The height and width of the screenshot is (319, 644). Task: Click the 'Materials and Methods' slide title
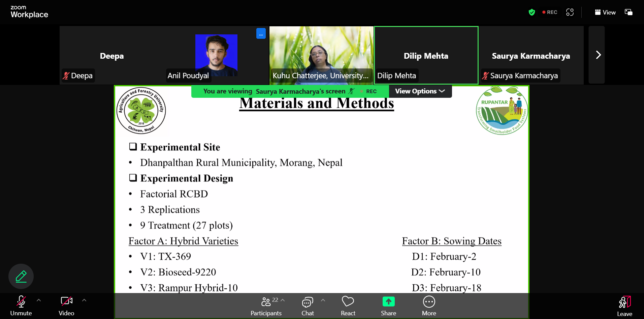point(317,104)
